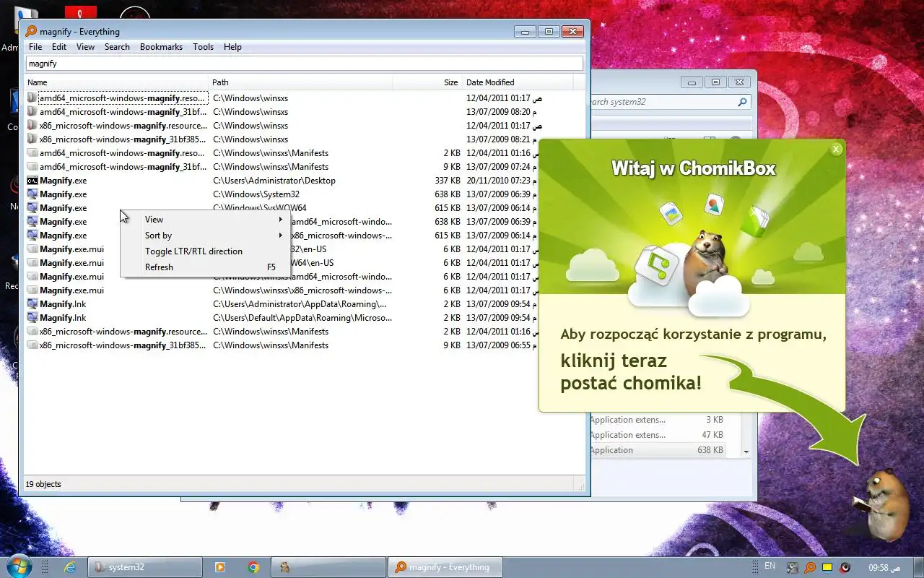
Task: Select the amd64 manifest row sized 2 KB
Action: point(303,153)
